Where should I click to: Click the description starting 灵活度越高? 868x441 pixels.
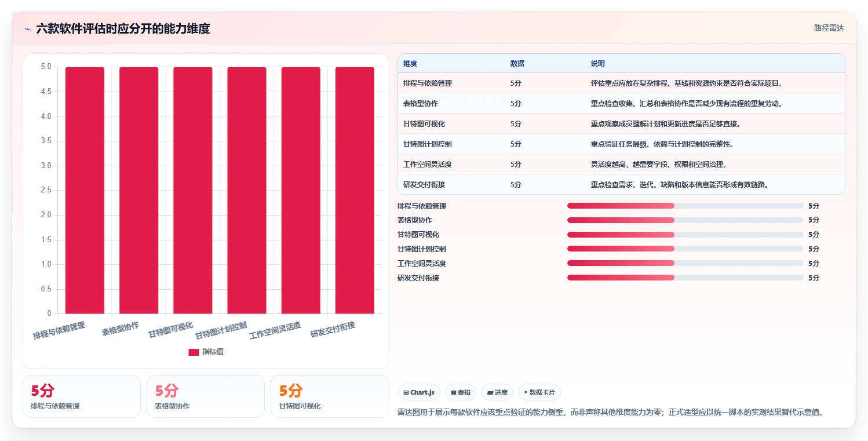pyautogui.click(x=659, y=164)
